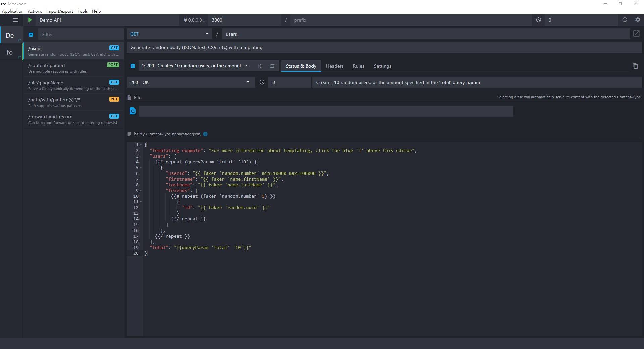Image resolution: width=644 pixels, height=349 pixels.
Task: Open application settings gear
Action: click(x=637, y=20)
